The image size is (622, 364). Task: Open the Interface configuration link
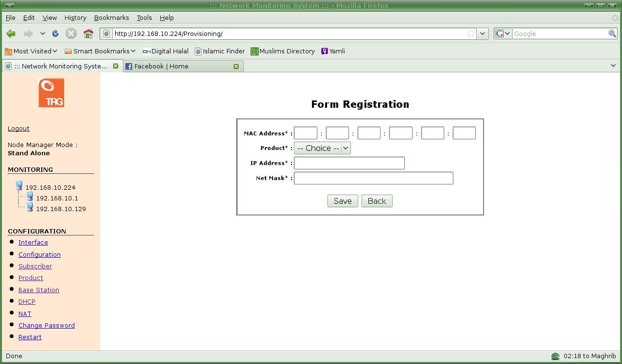click(33, 242)
